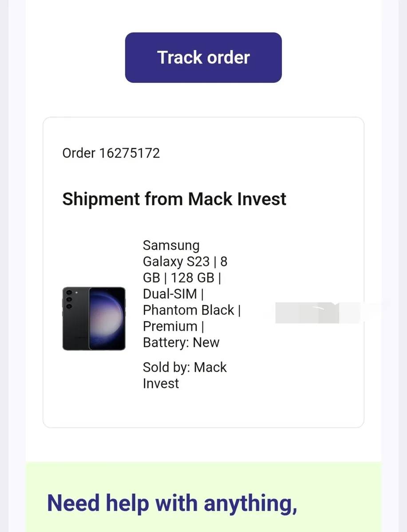407x532 pixels.
Task: Click the Battery: New specification
Action: coord(181,343)
